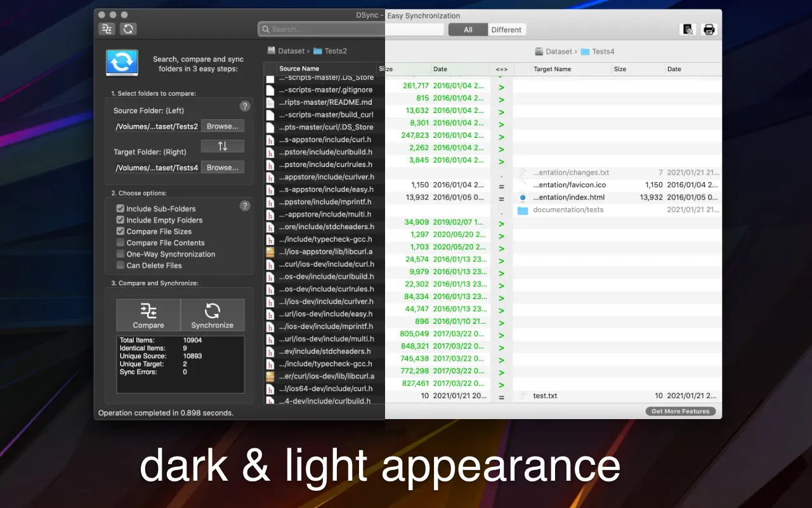The height and width of the screenshot is (508, 812).
Task: Click the folder icon of documentation/tests row
Action: pyautogui.click(x=523, y=210)
